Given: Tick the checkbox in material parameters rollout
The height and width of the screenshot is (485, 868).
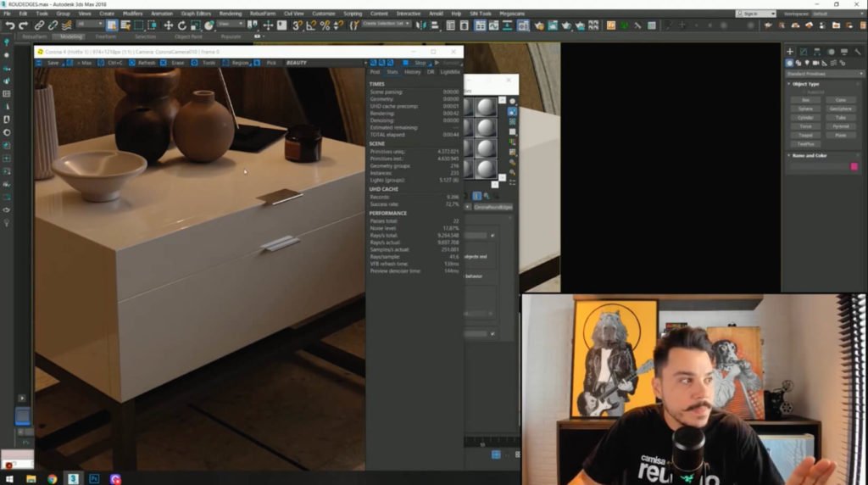Looking at the screenshot, I should click(x=492, y=235).
